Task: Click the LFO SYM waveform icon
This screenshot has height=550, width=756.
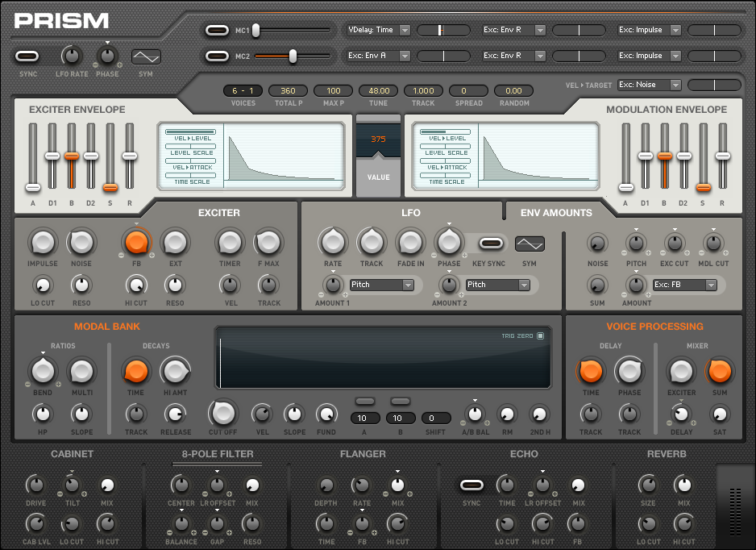Action: pyautogui.click(x=530, y=244)
